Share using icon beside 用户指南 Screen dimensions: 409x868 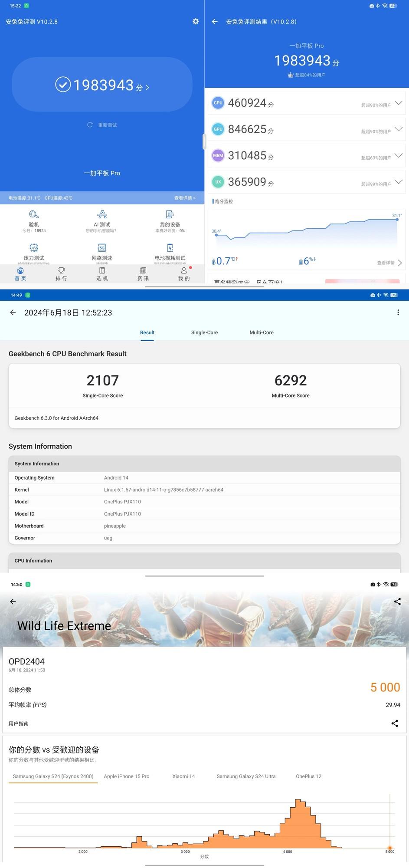pyautogui.click(x=395, y=723)
